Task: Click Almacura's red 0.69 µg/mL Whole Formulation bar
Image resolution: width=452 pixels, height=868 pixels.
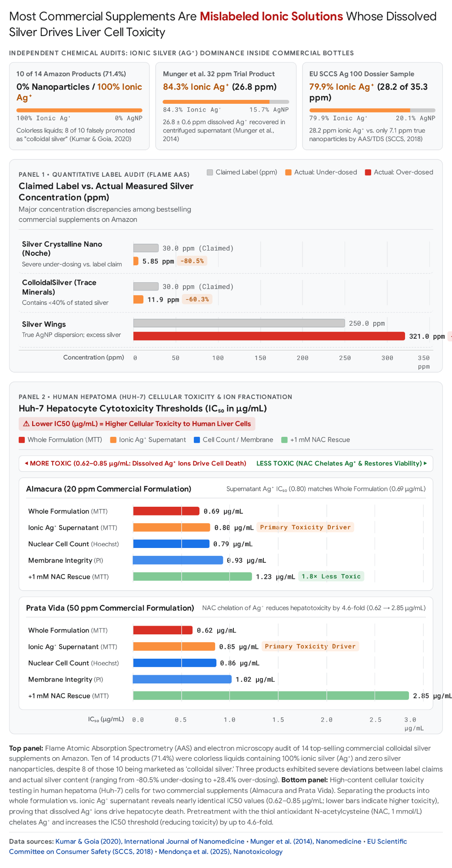Action: pyautogui.click(x=166, y=511)
